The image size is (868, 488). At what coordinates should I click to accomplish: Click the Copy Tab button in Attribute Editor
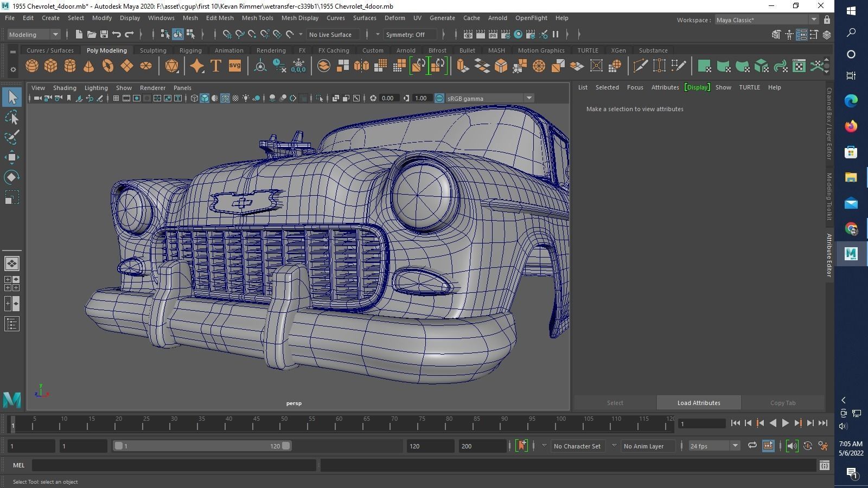[x=783, y=402]
